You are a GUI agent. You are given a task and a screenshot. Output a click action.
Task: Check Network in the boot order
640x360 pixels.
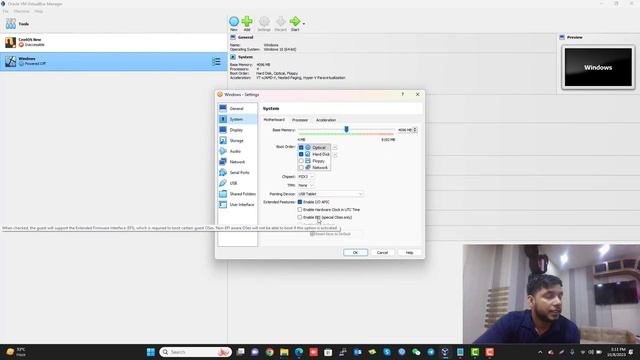tap(301, 167)
